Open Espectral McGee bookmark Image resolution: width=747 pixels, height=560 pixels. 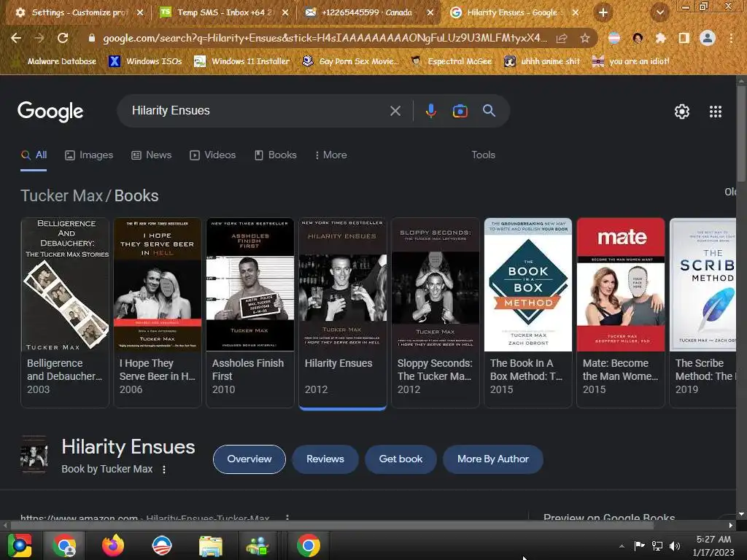tap(451, 61)
